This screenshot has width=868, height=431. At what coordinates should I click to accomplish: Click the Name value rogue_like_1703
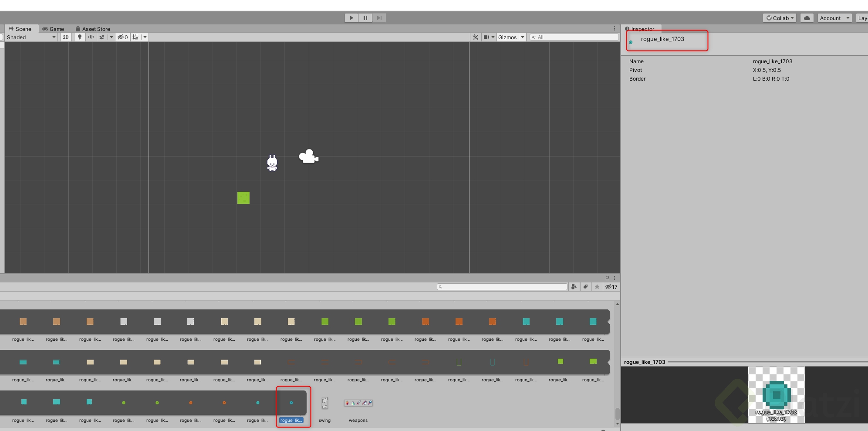773,61
